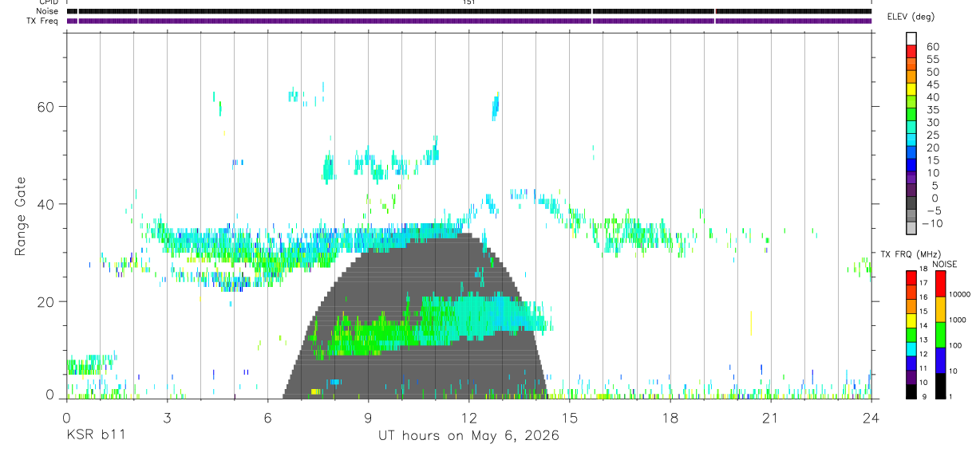Screen dimensions: 980x452
Task: Pick the red segment of the ELEV colorbar
Action: [911, 50]
